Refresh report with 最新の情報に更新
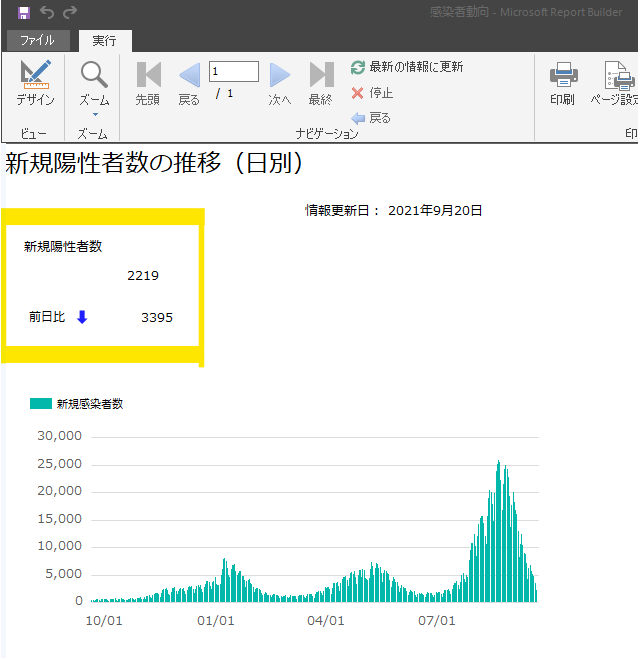The width and height of the screenshot is (638, 658). 407,67
